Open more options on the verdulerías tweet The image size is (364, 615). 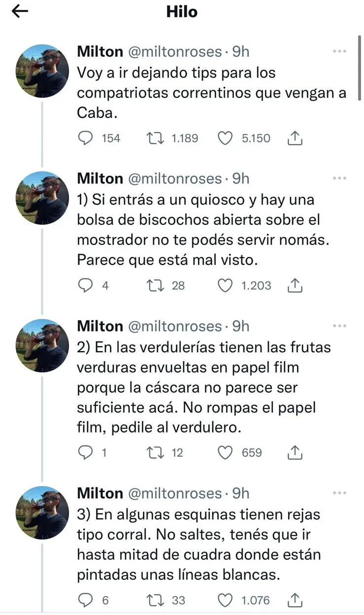click(340, 326)
